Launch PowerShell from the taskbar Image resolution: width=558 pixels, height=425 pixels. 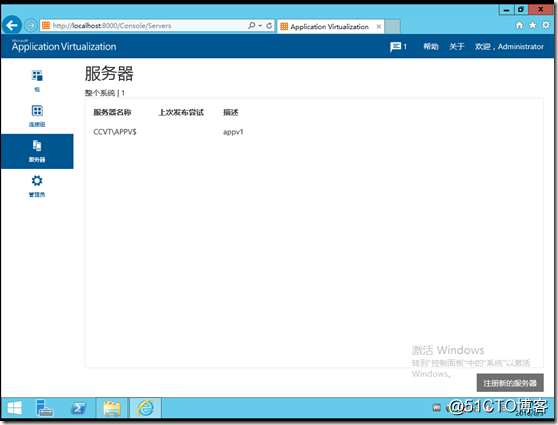coord(78,408)
